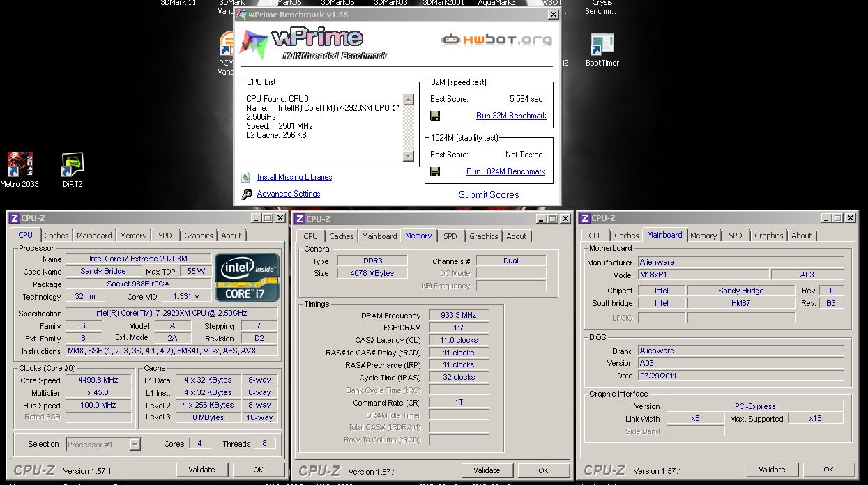Image resolution: width=868 pixels, height=485 pixels.
Task: Launch the BootTimer desktop shortcut
Action: (x=602, y=49)
